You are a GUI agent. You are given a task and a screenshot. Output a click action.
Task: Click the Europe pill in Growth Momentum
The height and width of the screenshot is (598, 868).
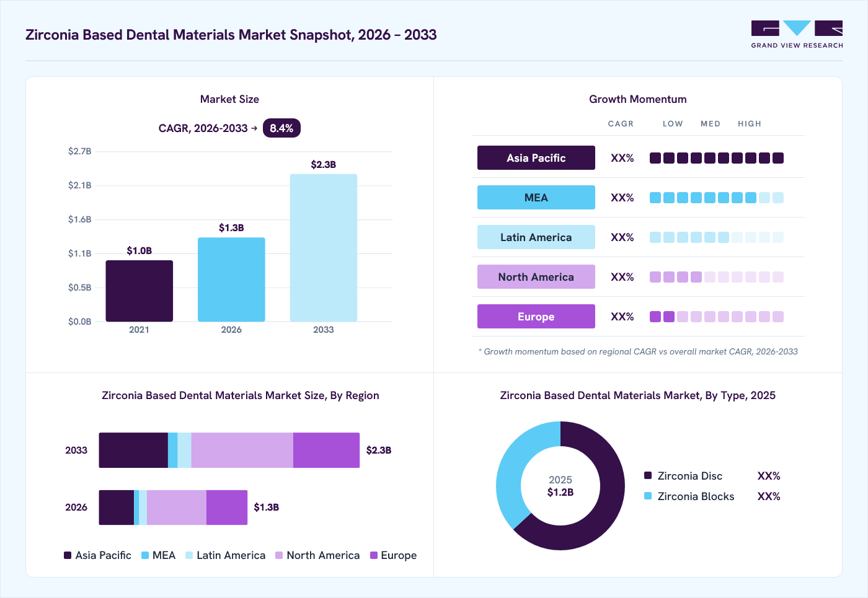[536, 317]
